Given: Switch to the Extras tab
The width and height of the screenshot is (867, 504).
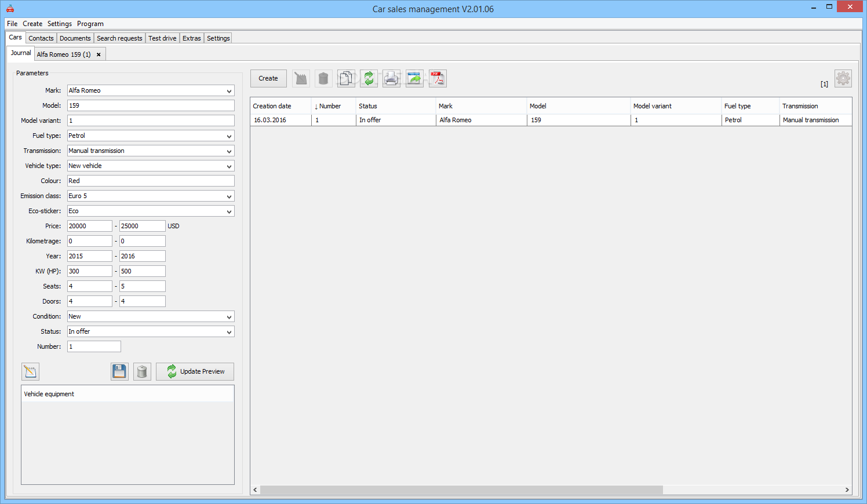Looking at the screenshot, I should coord(192,38).
